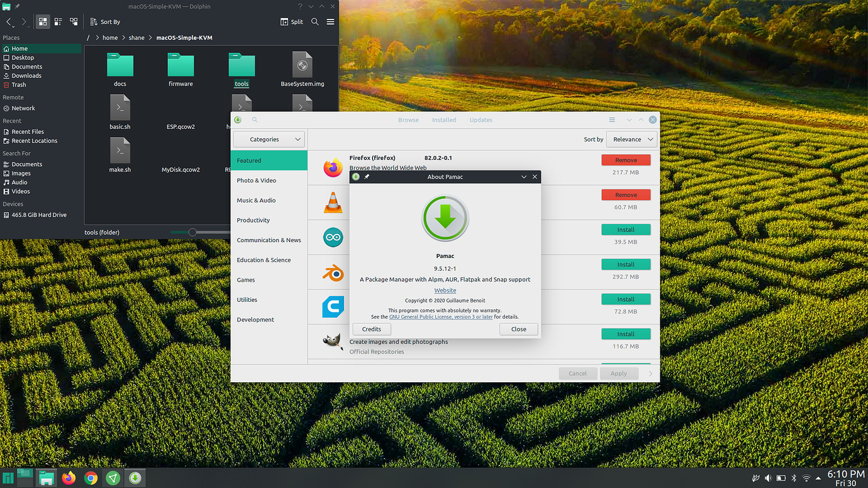Install the 292.7 MB Blender package
The width and height of the screenshot is (868, 488).
[x=626, y=264]
